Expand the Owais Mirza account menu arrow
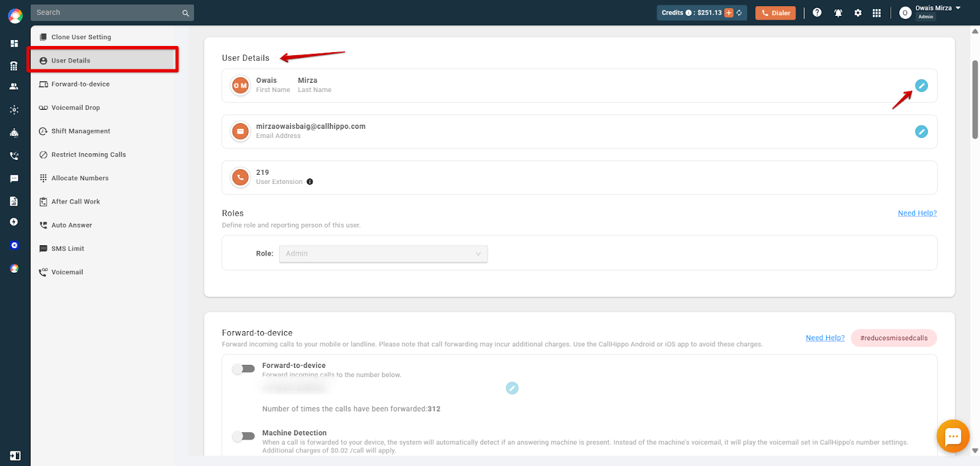 (958, 8)
